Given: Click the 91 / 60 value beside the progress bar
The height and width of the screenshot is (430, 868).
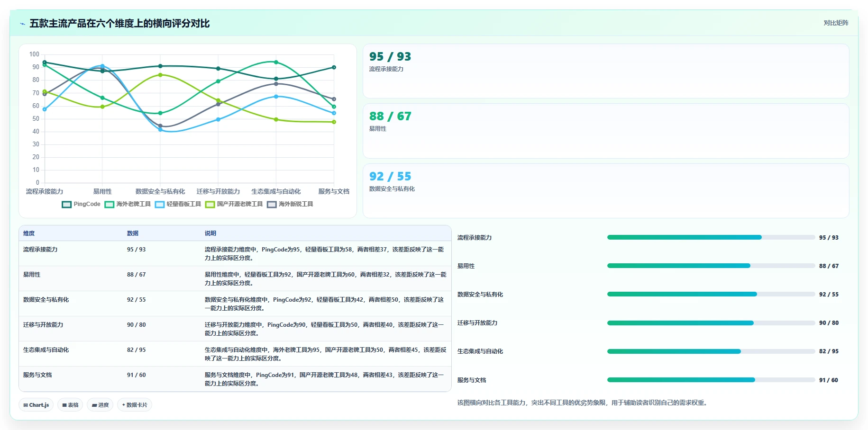Looking at the screenshot, I should tap(829, 380).
